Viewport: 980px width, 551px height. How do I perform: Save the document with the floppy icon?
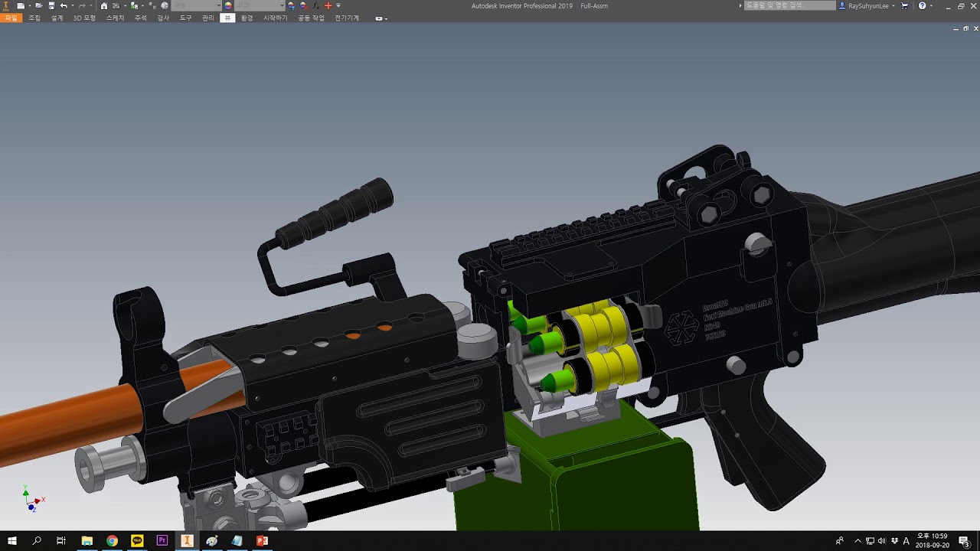tap(51, 5)
